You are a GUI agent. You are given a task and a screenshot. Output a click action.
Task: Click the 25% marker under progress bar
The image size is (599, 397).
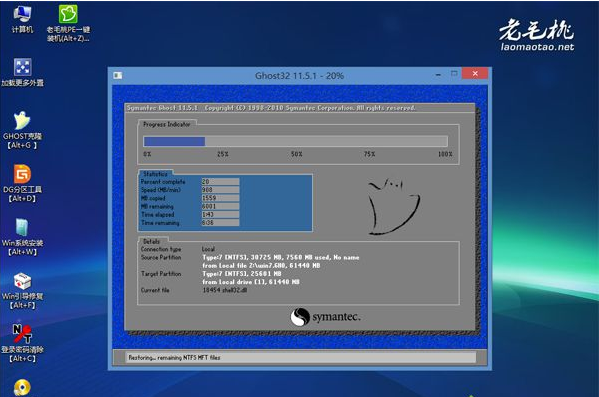(223, 154)
